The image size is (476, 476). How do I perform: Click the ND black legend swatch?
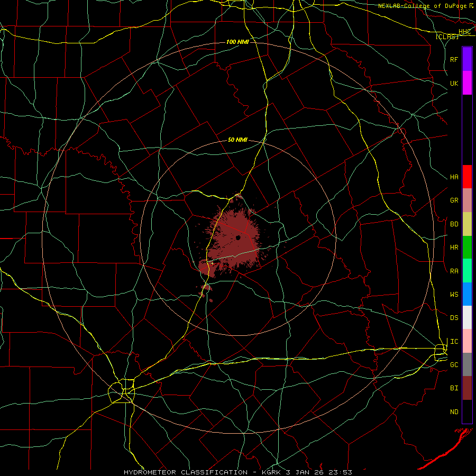tap(467, 411)
